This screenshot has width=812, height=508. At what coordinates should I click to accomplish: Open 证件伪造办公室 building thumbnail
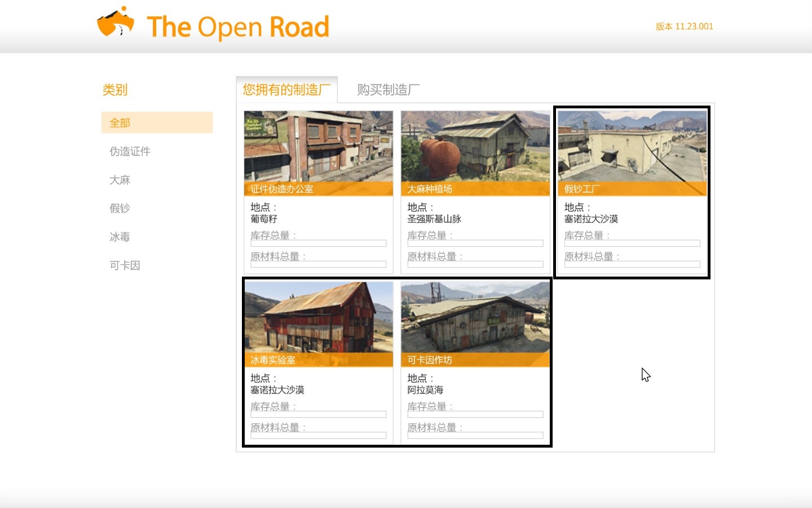point(319,147)
